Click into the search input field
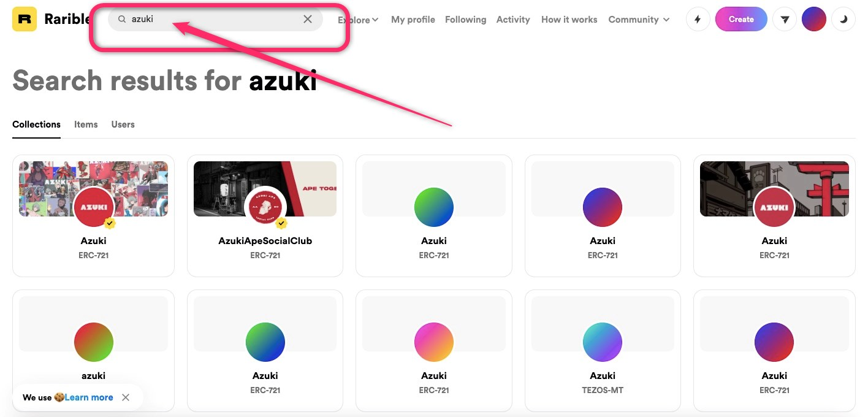 point(215,20)
